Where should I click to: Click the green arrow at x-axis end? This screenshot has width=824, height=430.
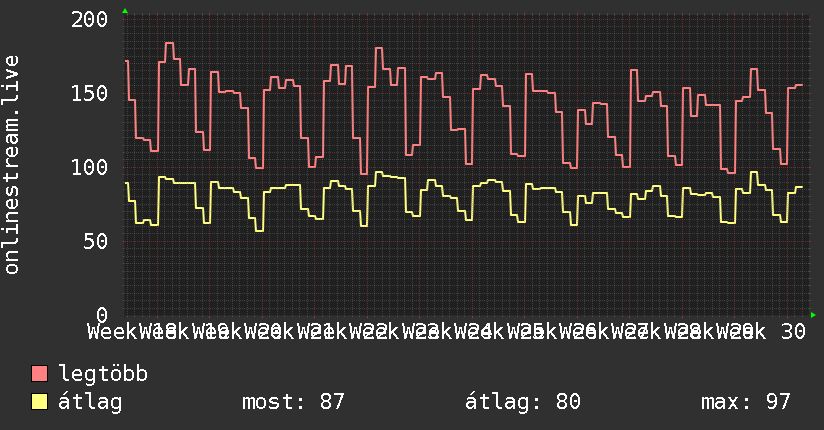pos(813,315)
